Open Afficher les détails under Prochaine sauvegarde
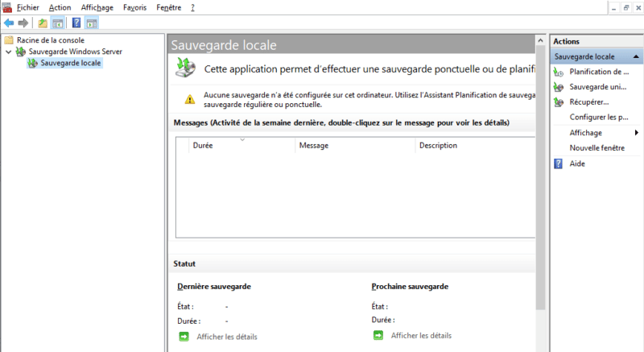Viewport: 644px width, 352px height. [x=421, y=336]
